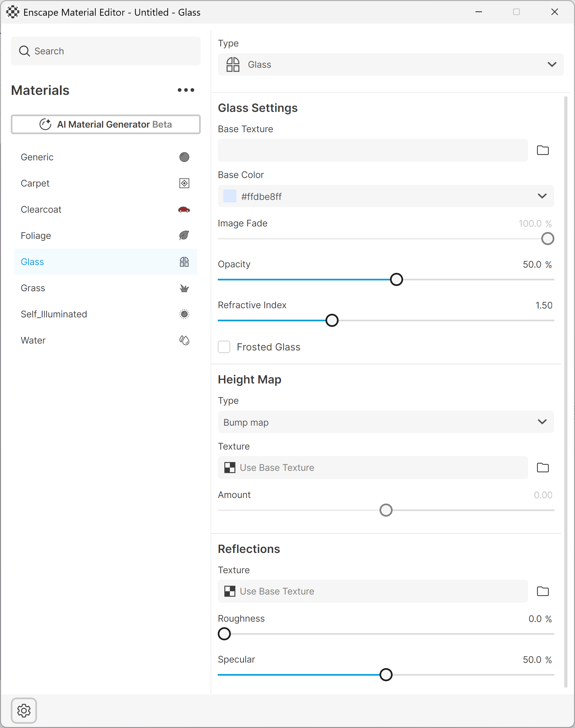Click the Image Fade slider handle
Image resolution: width=575 pixels, height=728 pixels.
click(548, 239)
